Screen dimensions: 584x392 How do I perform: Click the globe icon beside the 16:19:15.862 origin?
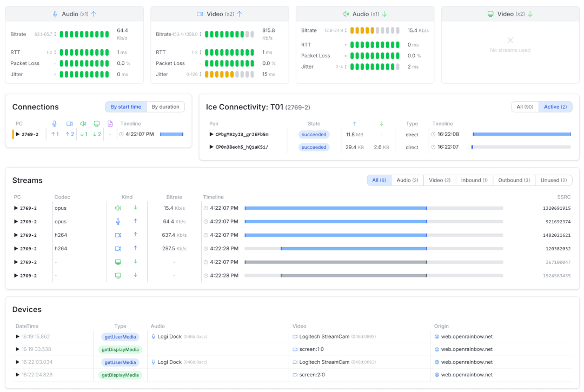click(x=437, y=336)
